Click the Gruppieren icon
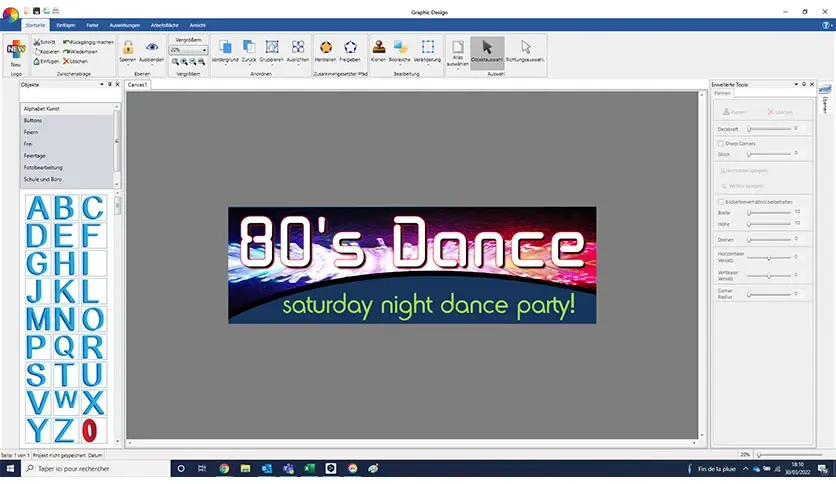The height and width of the screenshot is (484, 836). 273,48
